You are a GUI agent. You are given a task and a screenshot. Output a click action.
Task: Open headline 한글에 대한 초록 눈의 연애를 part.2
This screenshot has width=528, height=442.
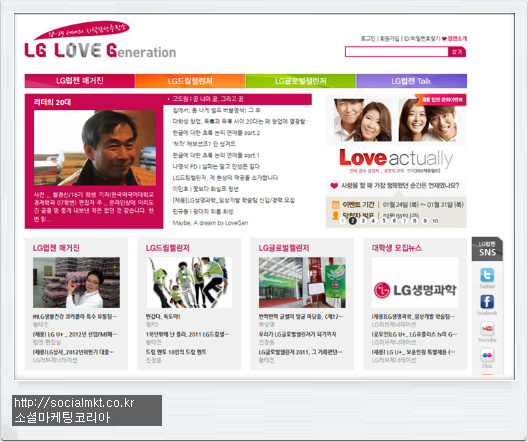click(x=216, y=133)
